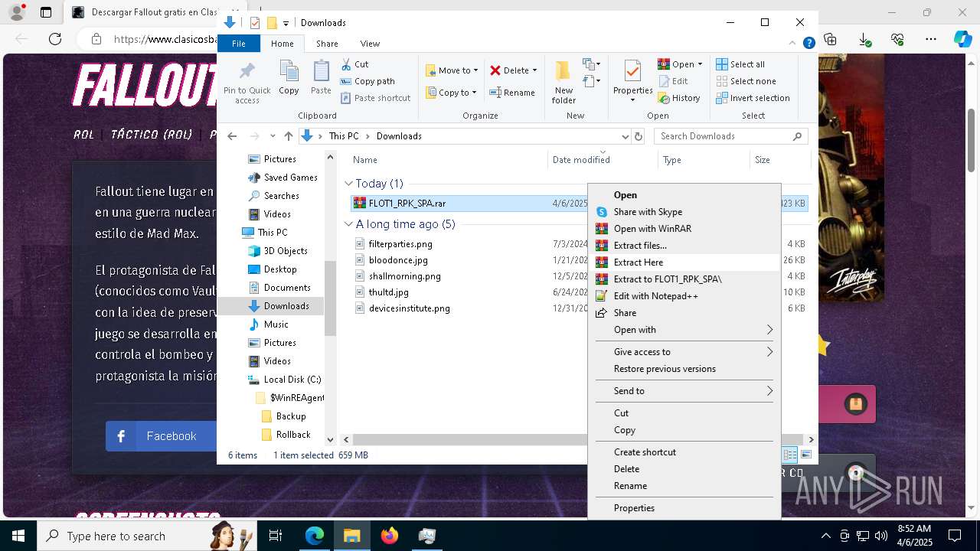Screen dimensions: 980x551
Task: Collapse the Today group
Action: point(348,184)
